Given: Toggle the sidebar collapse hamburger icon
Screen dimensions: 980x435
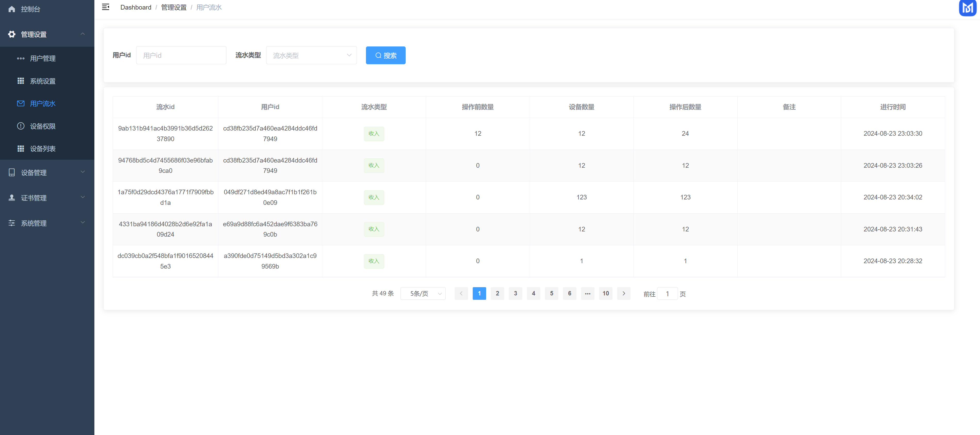Looking at the screenshot, I should pyautogui.click(x=106, y=7).
